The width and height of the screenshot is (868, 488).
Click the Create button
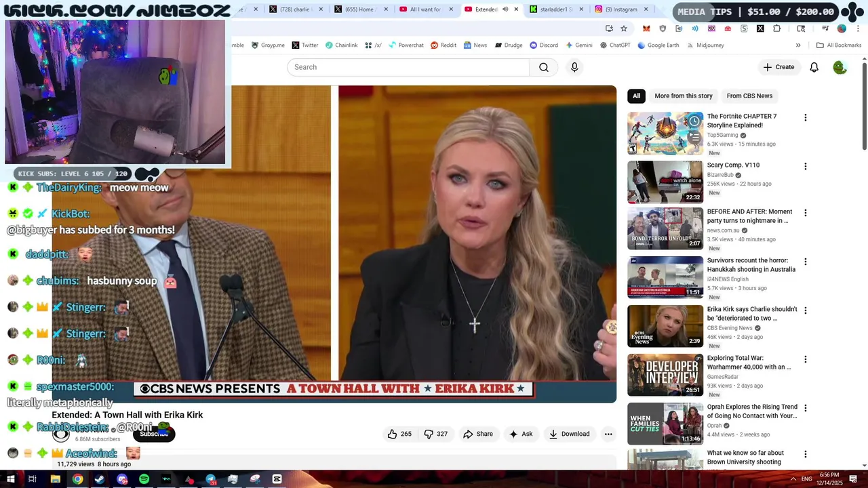778,67
